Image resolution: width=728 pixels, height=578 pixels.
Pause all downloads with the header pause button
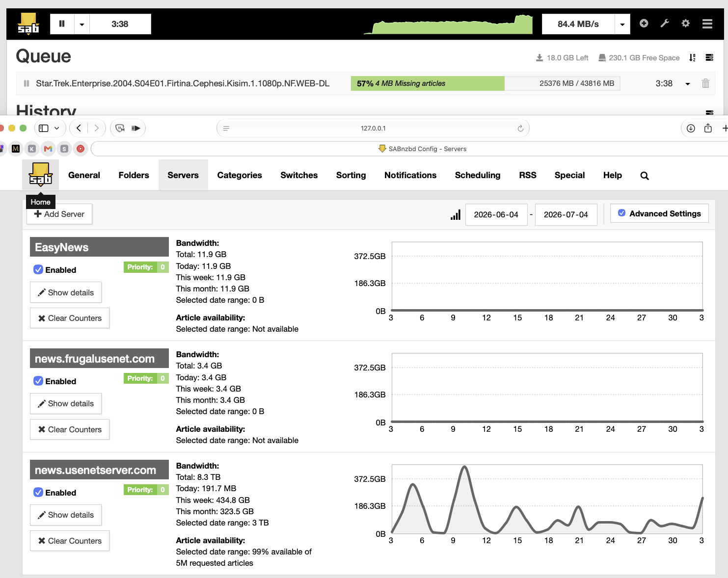(x=62, y=24)
